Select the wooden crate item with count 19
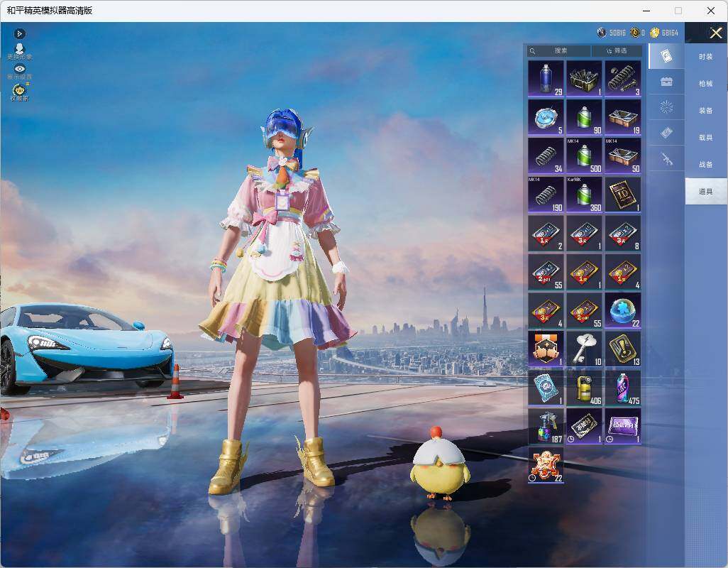Viewport: 728px width, 568px height. pos(622,117)
